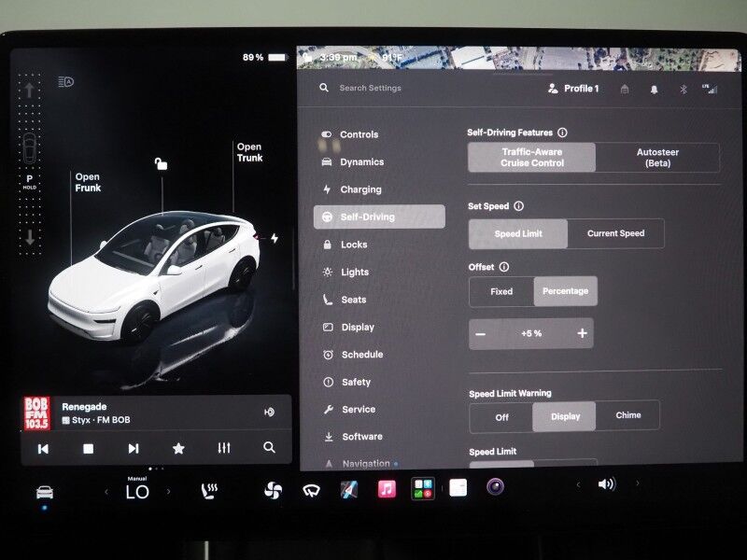
Task: Show Offset info icon
Action: [503, 267]
